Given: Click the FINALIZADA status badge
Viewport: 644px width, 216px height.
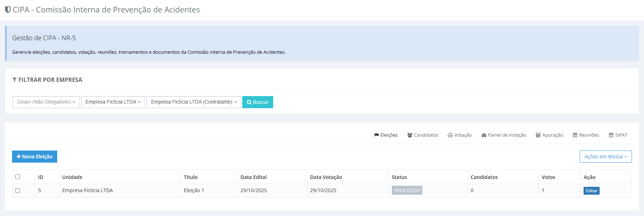Looking at the screenshot, I should 407,190.
